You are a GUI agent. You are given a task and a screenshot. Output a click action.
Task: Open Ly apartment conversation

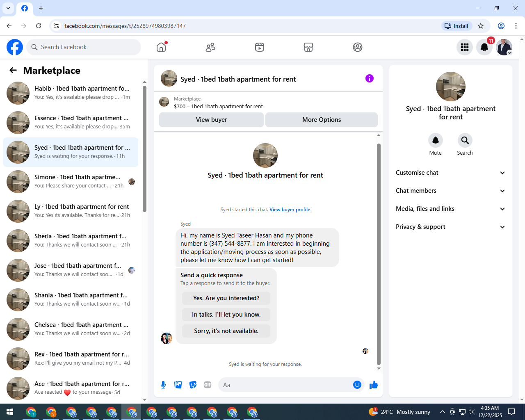[x=71, y=211]
